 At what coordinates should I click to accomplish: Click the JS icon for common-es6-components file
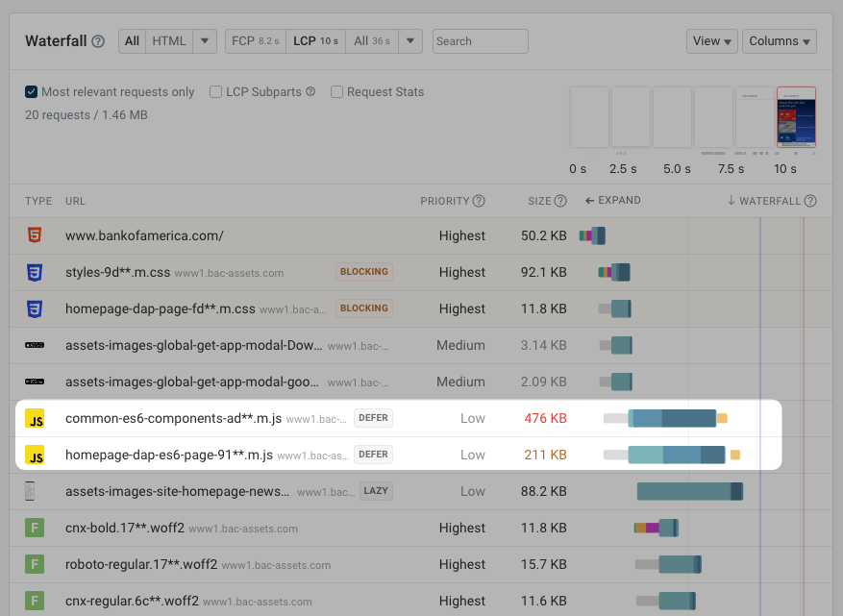35,418
